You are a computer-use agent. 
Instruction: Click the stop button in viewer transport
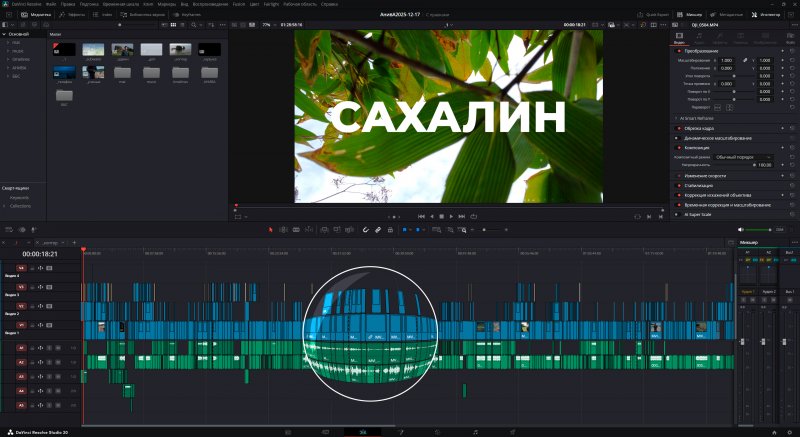(441, 217)
